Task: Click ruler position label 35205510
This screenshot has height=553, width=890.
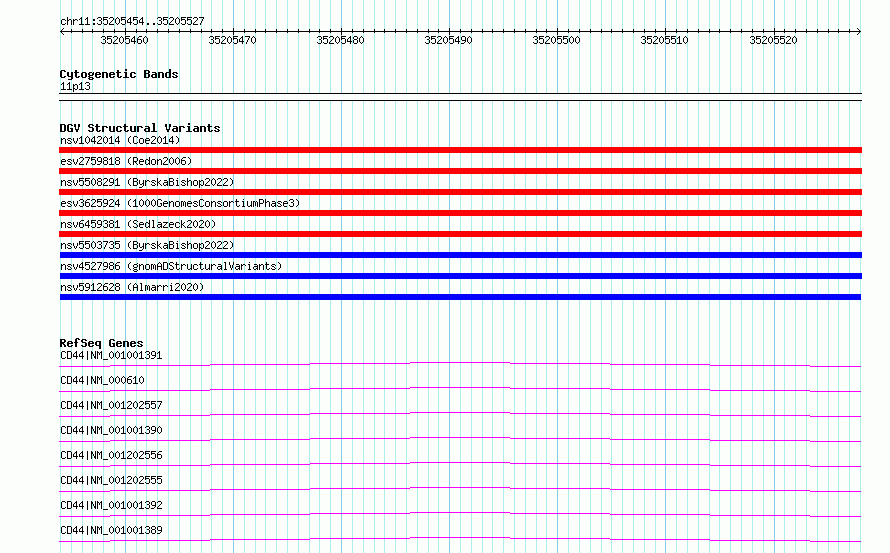Action: [664, 40]
